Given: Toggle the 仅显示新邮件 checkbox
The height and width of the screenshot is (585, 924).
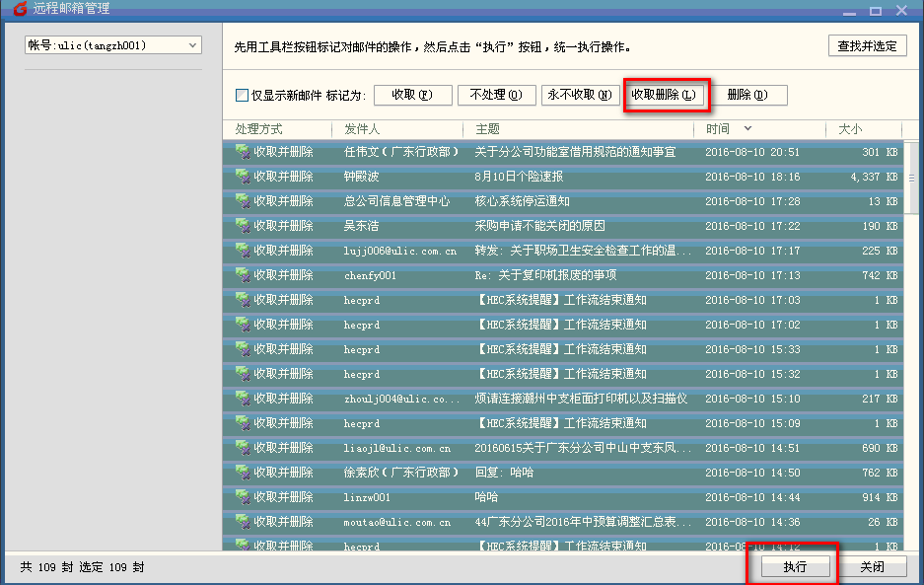Looking at the screenshot, I should 242,96.
